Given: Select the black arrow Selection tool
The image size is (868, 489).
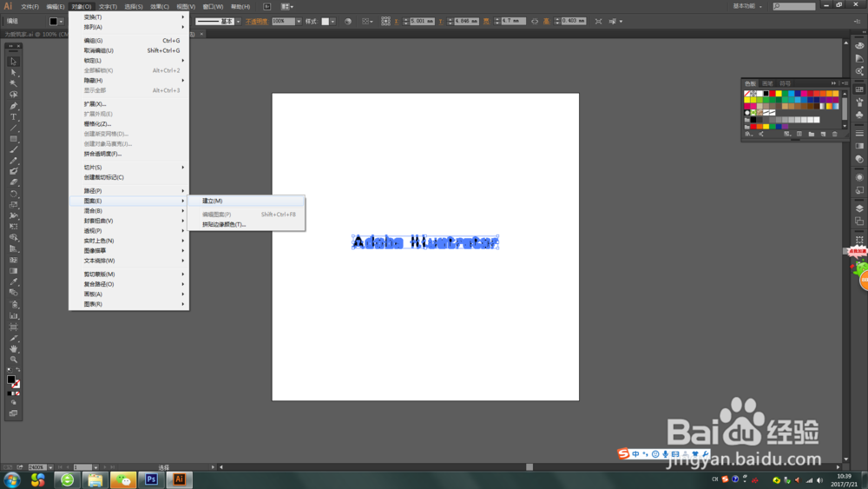Looking at the screenshot, I should click(x=13, y=62).
